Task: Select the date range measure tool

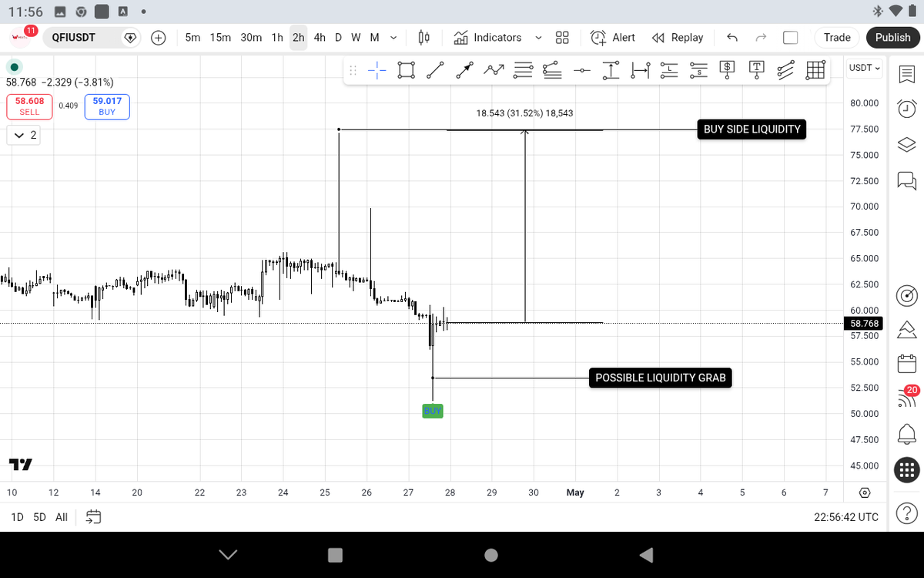Action: tap(640, 70)
